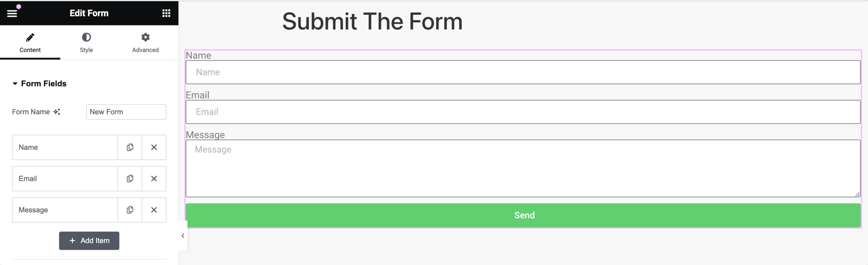Duplicate the Message form field
This screenshot has width=868, height=265.
tap(130, 210)
